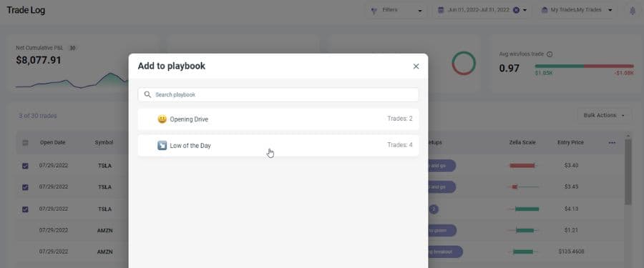The height and width of the screenshot is (268, 644).
Task: Click the info icon next to Avg win/loss trade
Action: tap(550, 54)
